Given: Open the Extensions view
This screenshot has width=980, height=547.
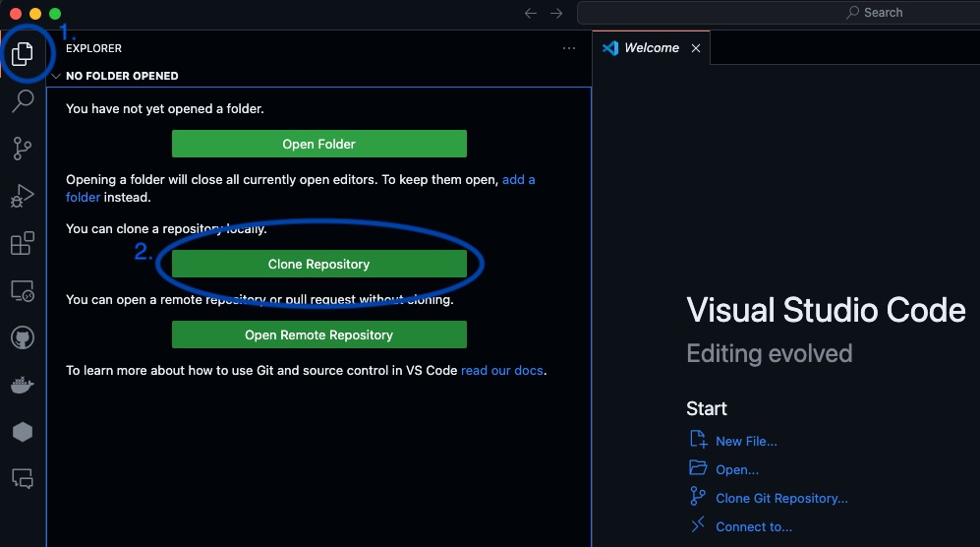Looking at the screenshot, I should coord(22,243).
